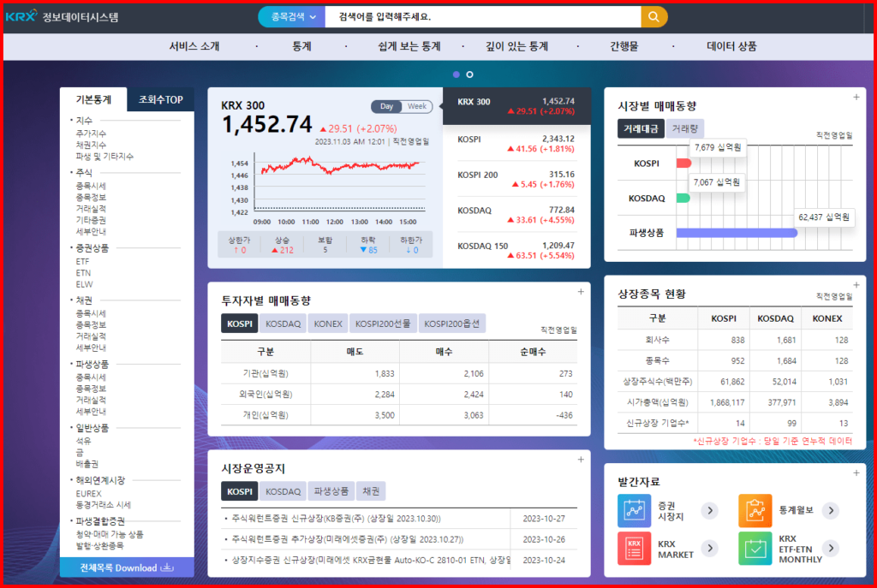Open the KB증권 주식워런트증권 신규상장 notice

point(336,519)
